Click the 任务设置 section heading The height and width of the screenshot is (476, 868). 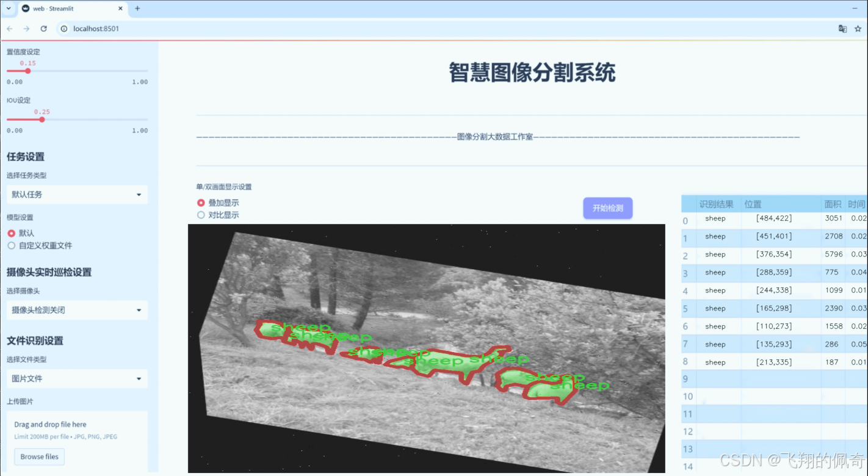tap(26, 157)
